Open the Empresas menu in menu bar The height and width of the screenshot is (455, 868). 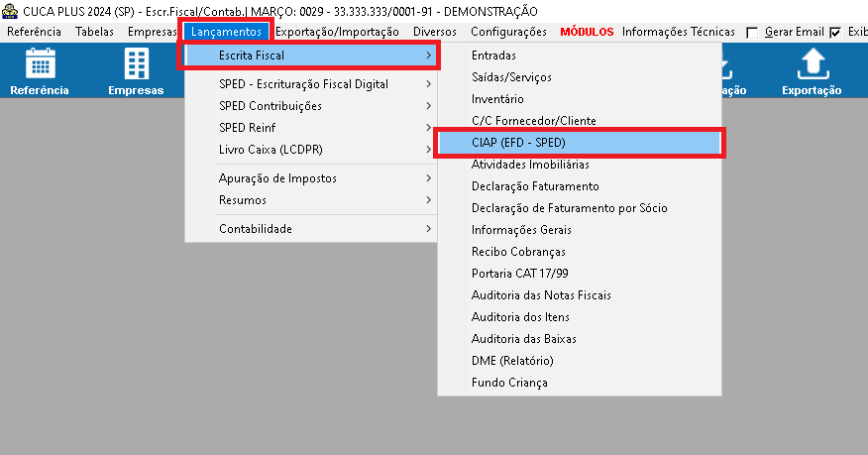(x=152, y=32)
